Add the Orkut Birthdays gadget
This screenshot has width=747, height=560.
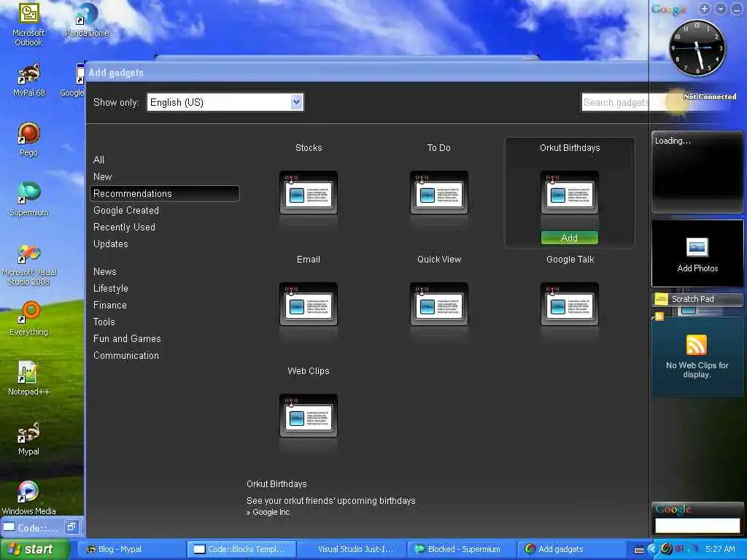point(569,238)
